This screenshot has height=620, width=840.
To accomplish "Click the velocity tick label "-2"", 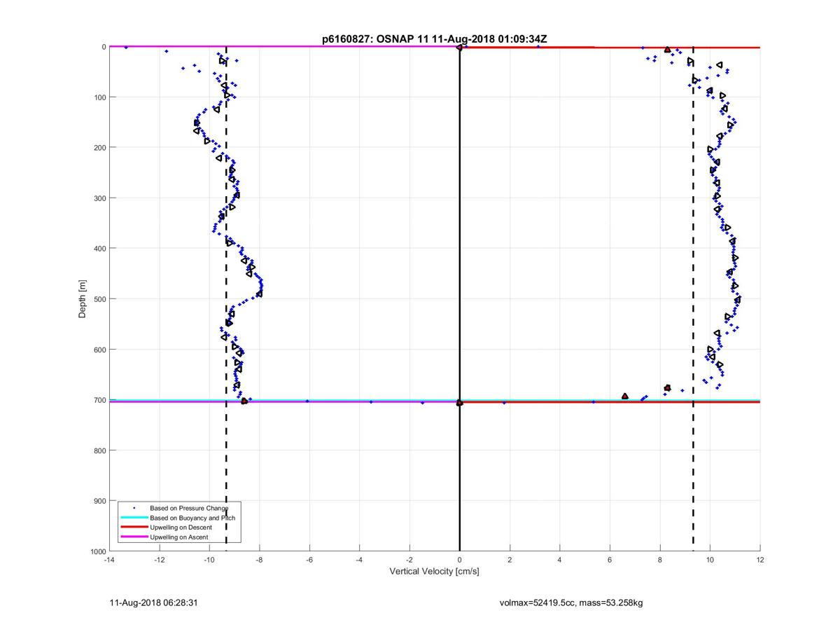I will coord(409,560).
